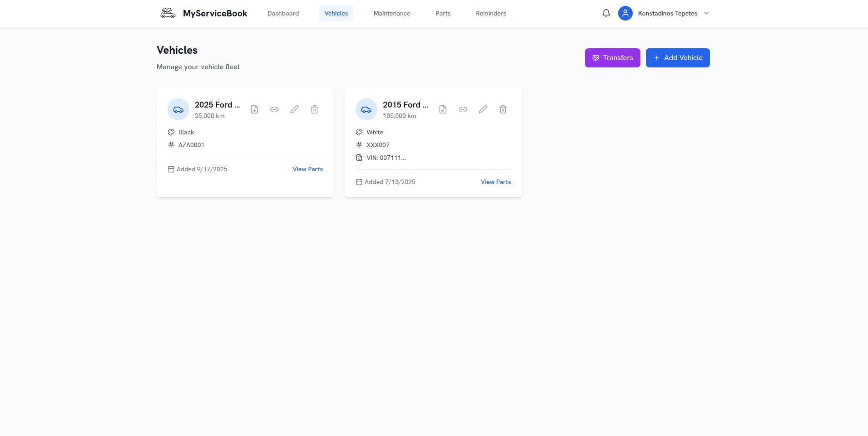Click the notification bell icon
Viewport: 868px width, 436px height.
(606, 13)
